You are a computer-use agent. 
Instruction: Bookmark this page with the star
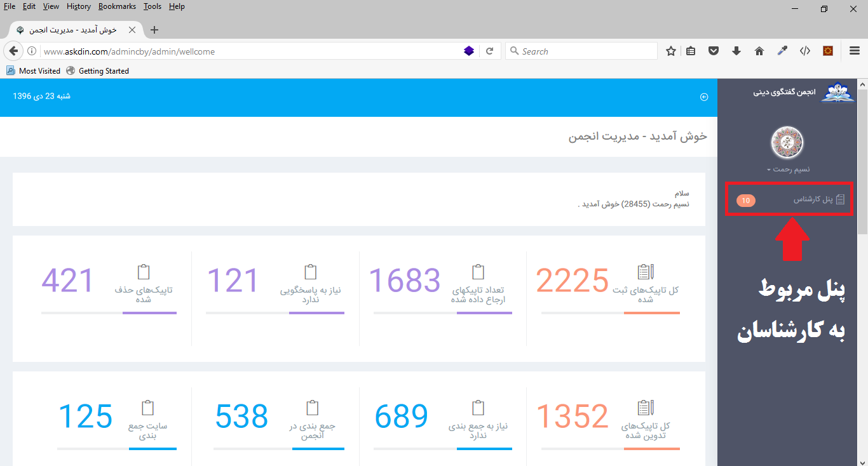tap(671, 51)
